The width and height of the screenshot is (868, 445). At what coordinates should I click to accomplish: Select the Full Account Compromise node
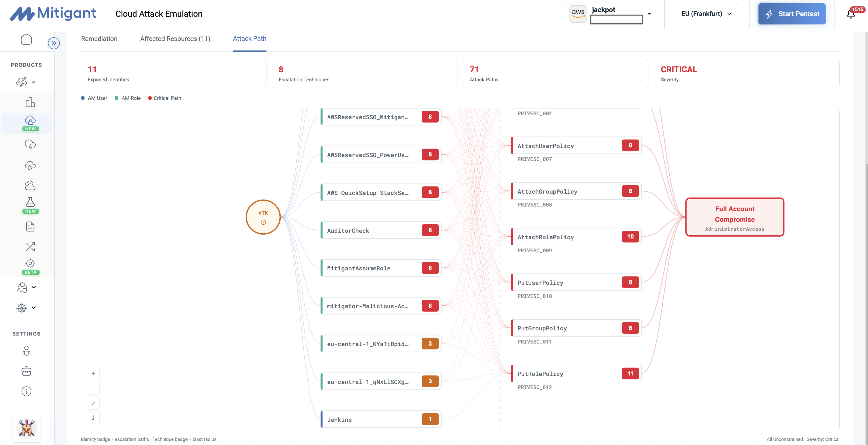(735, 217)
